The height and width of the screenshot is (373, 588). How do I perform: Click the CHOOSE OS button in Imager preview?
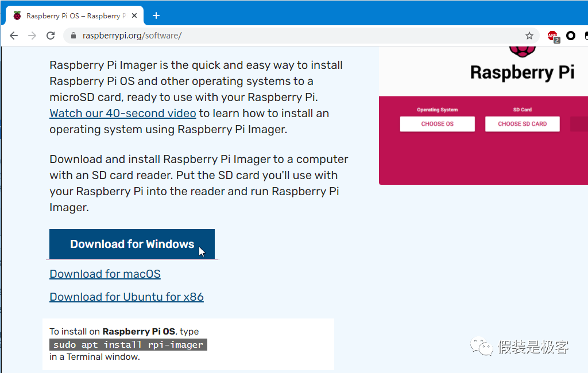437,124
